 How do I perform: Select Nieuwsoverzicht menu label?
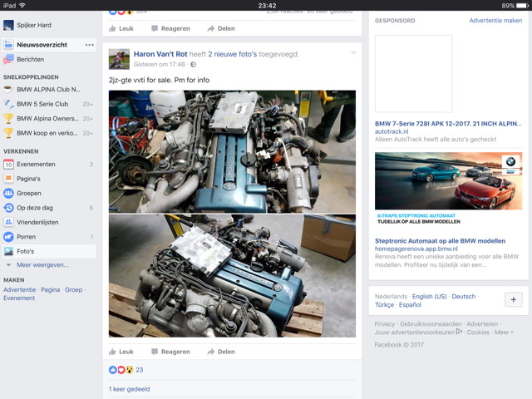[42, 45]
